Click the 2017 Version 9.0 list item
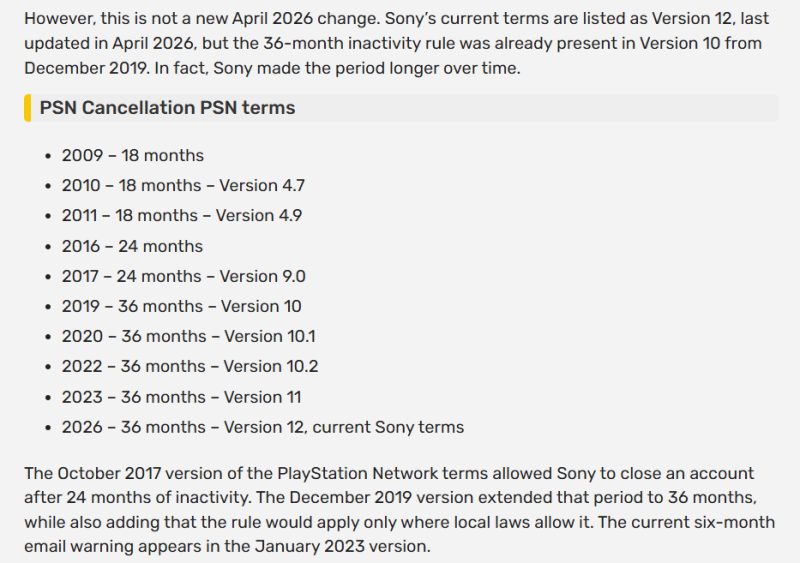Screen dimensions: 800x563 point(184,276)
